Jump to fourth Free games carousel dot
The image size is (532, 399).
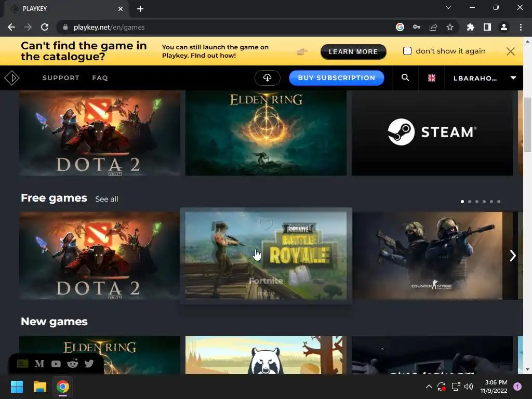tap(484, 202)
